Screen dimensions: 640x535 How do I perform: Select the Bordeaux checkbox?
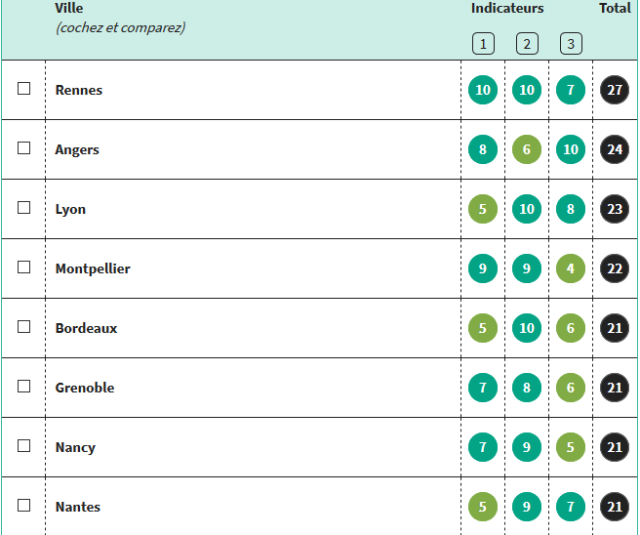click(24, 326)
